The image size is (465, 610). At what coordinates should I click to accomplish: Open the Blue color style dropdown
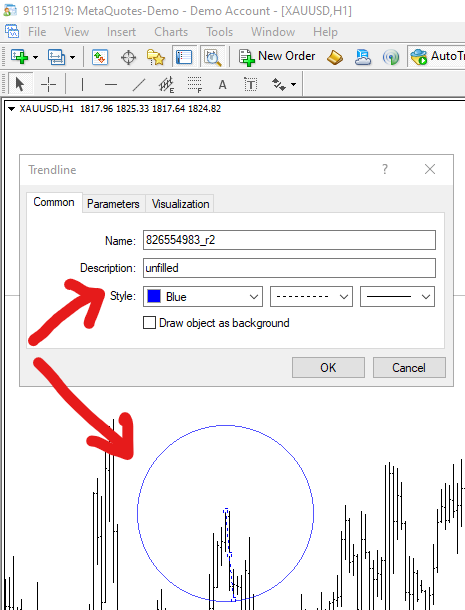[203, 297]
